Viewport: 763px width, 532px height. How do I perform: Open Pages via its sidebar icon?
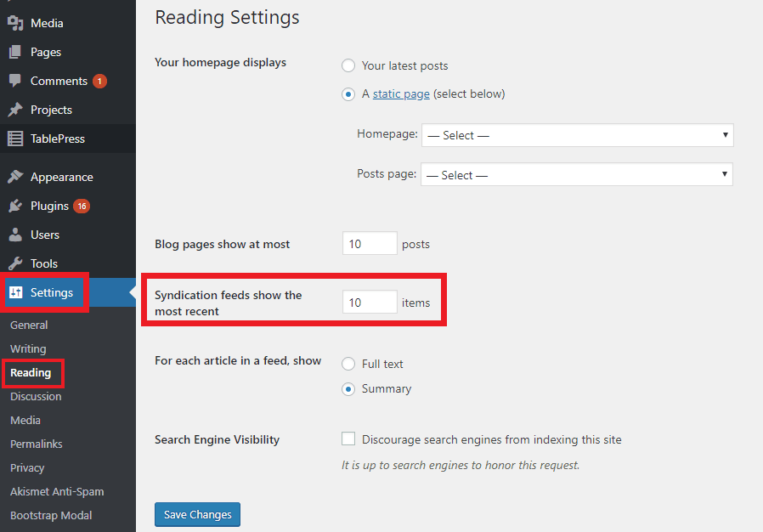tap(15, 52)
